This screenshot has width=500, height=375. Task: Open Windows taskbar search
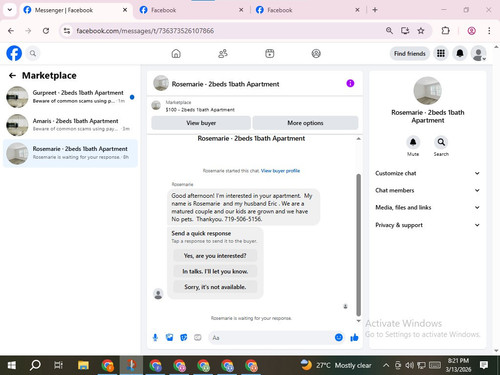point(35,365)
